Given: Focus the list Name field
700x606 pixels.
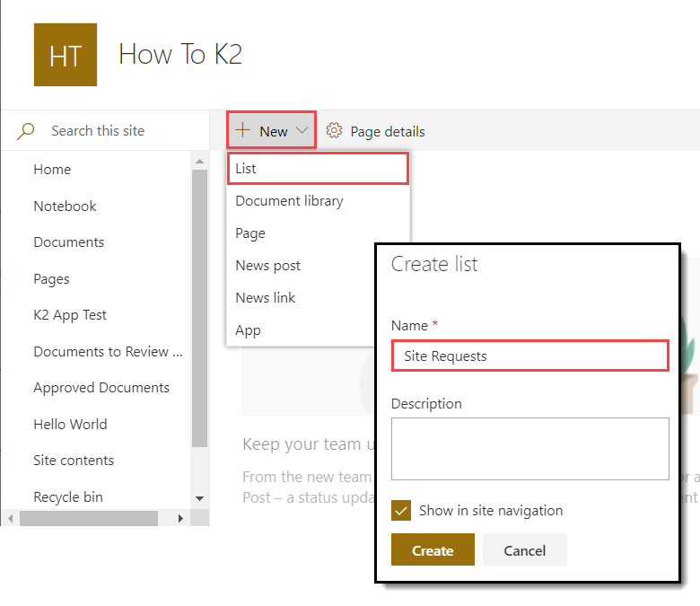Looking at the screenshot, I should click(529, 356).
